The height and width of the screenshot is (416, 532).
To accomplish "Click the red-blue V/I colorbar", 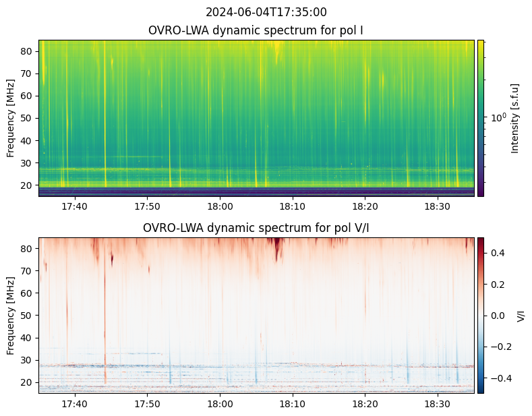I will (x=481, y=315).
